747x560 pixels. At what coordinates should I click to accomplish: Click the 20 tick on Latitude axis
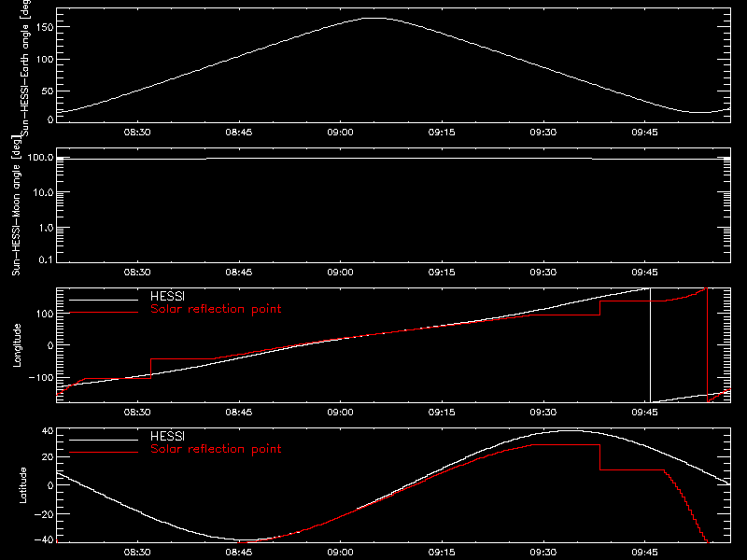point(49,457)
